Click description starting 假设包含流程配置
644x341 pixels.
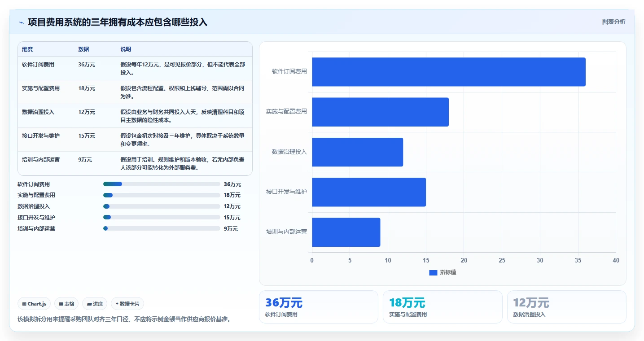coord(183,92)
